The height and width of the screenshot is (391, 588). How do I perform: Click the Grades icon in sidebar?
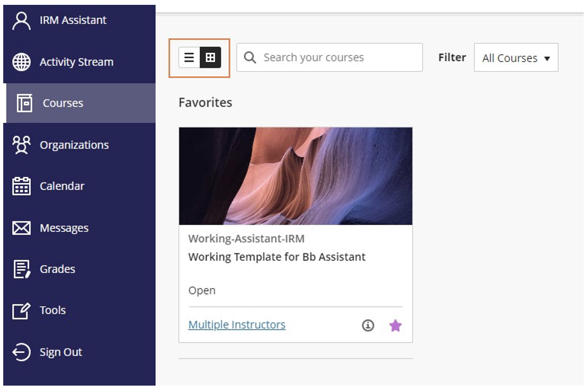click(22, 269)
